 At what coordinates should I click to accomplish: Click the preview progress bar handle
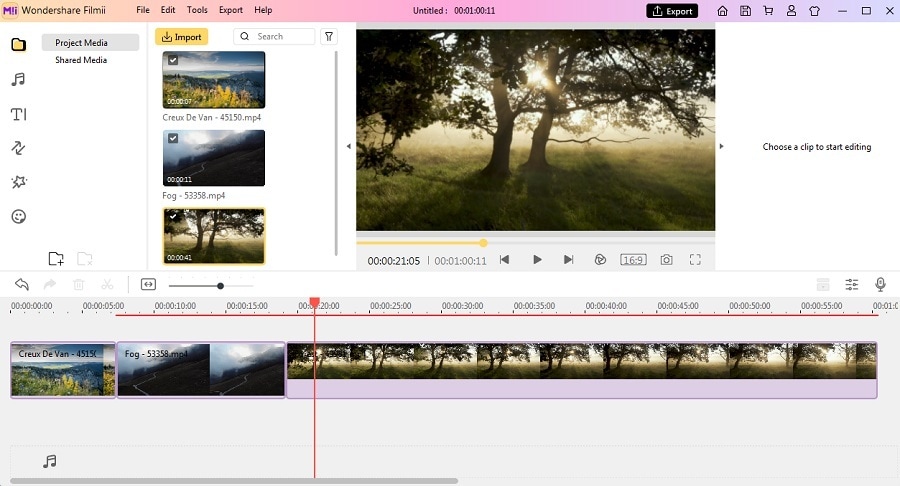click(483, 243)
